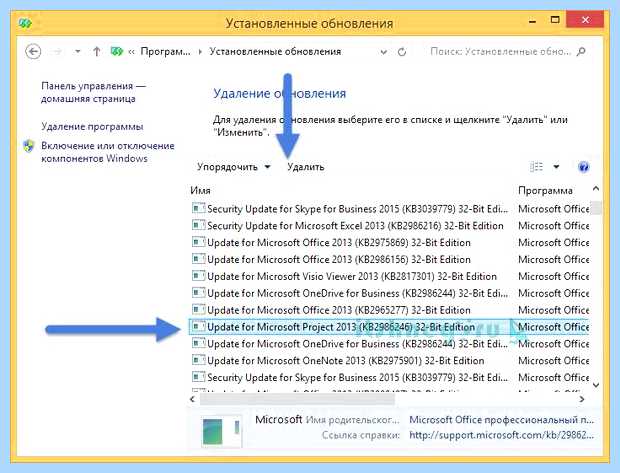The height and width of the screenshot is (473, 620).
Task: Click Microsoft Office профессиональный parent name value
Action: [501, 420]
